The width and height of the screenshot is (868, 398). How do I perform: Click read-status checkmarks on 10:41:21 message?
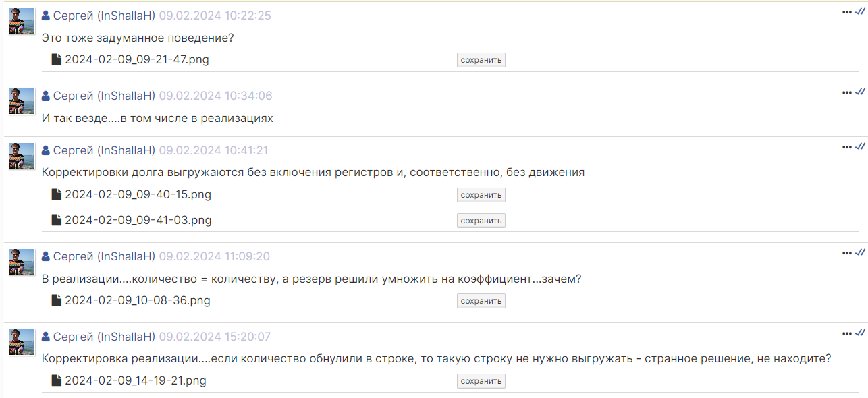(x=860, y=146)
